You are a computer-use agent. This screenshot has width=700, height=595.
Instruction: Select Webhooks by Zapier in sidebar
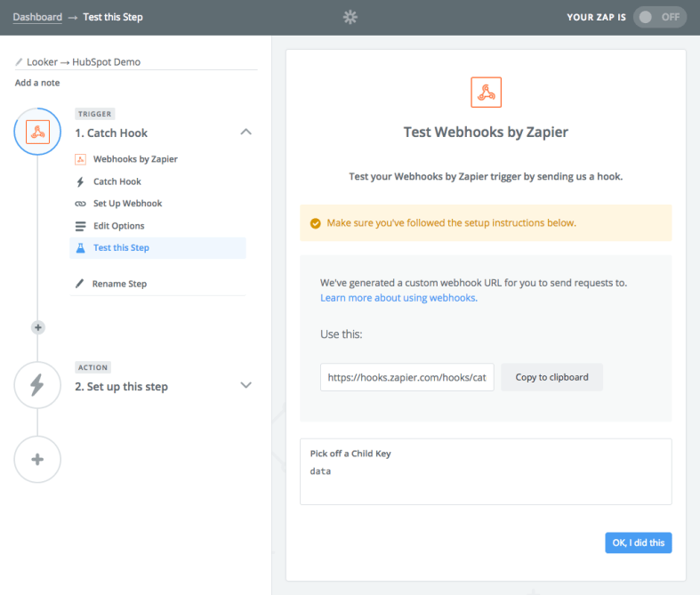[135, 159]
